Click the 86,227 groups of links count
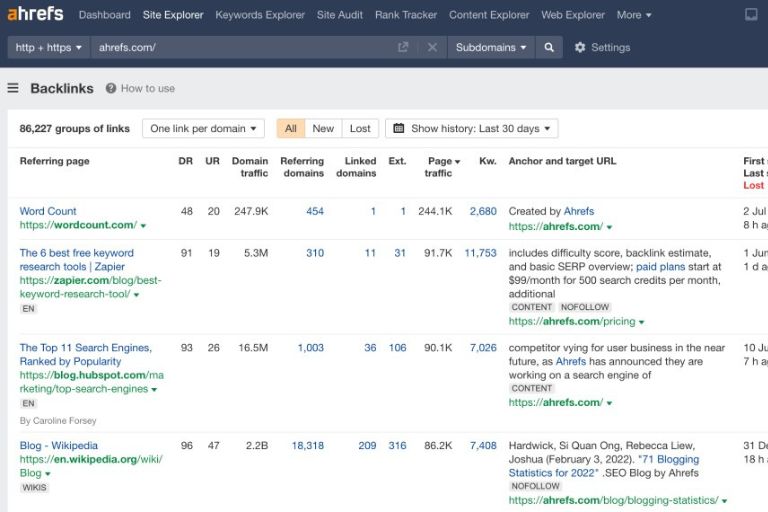Viewport: 768px width, 512px height. coord(74,128)
